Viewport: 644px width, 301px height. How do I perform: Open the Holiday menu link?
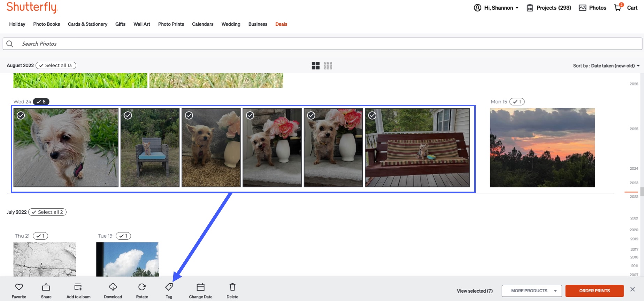coord(17,24)
